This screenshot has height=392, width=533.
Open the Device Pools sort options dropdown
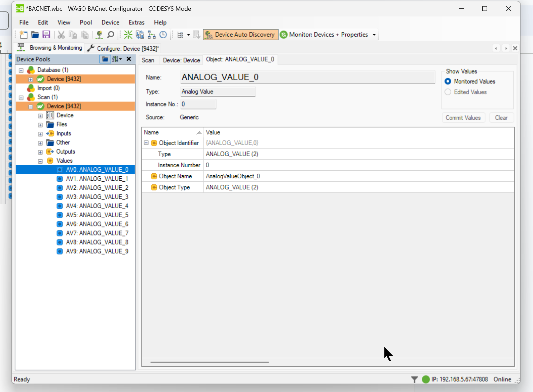point(117,59)
